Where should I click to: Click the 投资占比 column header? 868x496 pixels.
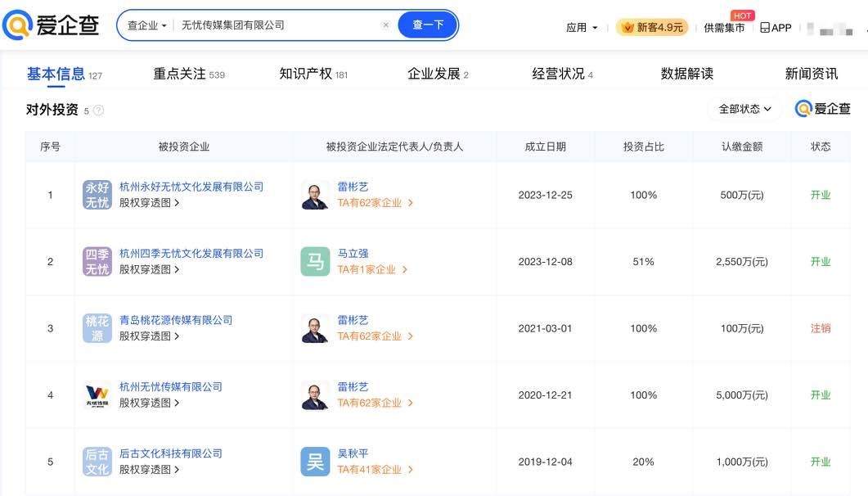click(x=643, y=147)
